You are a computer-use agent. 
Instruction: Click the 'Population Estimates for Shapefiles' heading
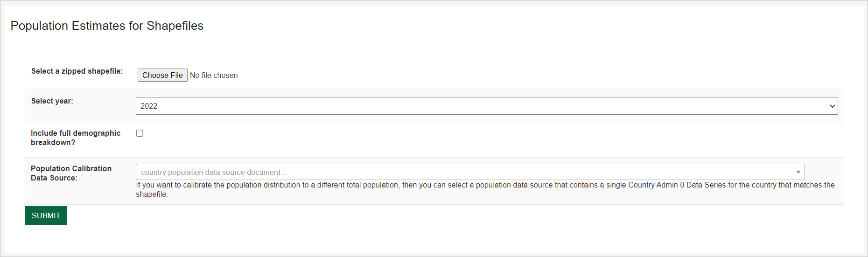(x=107, y=26)
